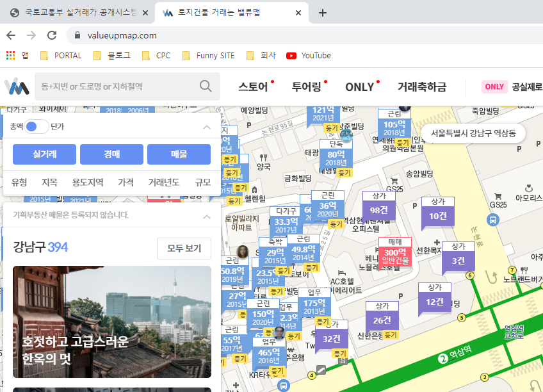Select the 단독 80억 2018년 marker
This screenshot has height=392, width=543.
coord(336,154)
